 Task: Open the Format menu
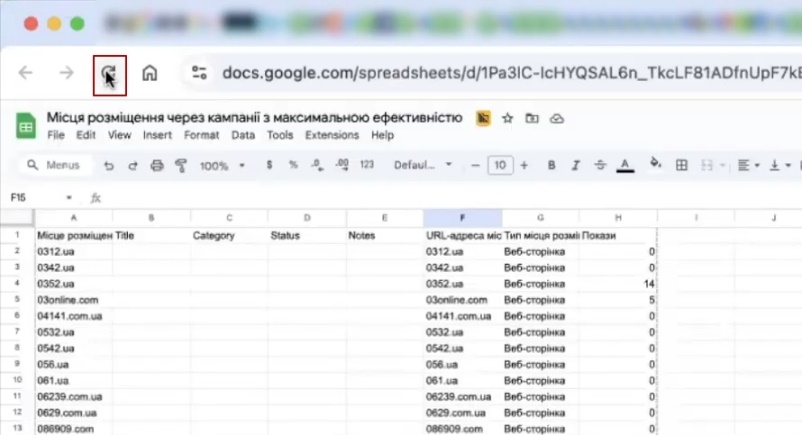[x=201, y=135]
